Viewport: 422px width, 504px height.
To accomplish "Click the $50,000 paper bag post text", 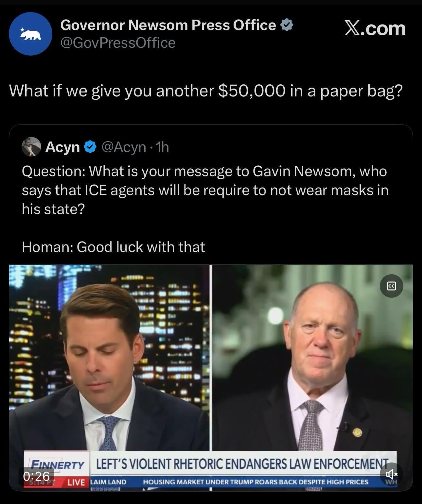I will click(206, 91).
